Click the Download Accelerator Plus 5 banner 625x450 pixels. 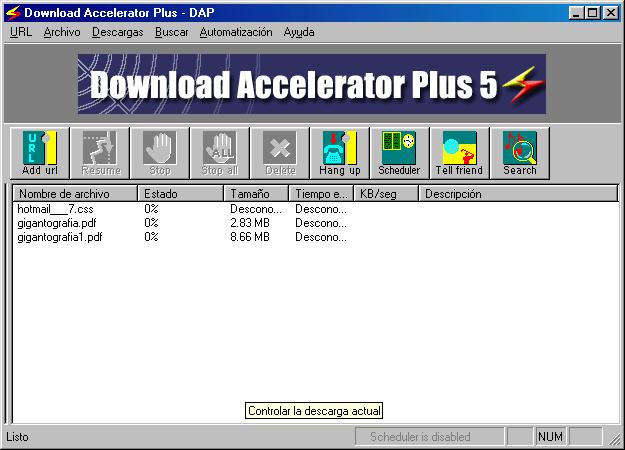click(x=312, y=84)
